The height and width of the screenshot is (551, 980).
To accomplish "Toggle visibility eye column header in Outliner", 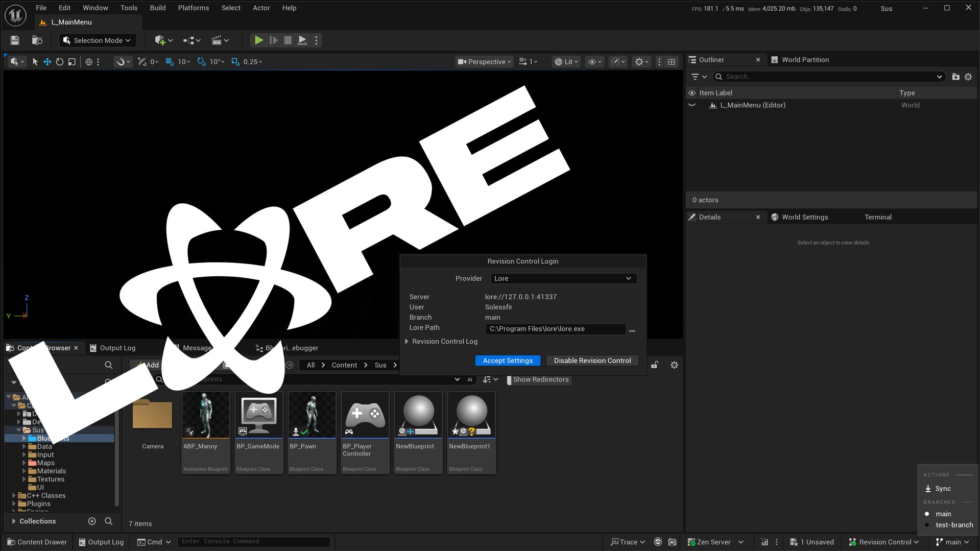I will [x=691, y=93].
